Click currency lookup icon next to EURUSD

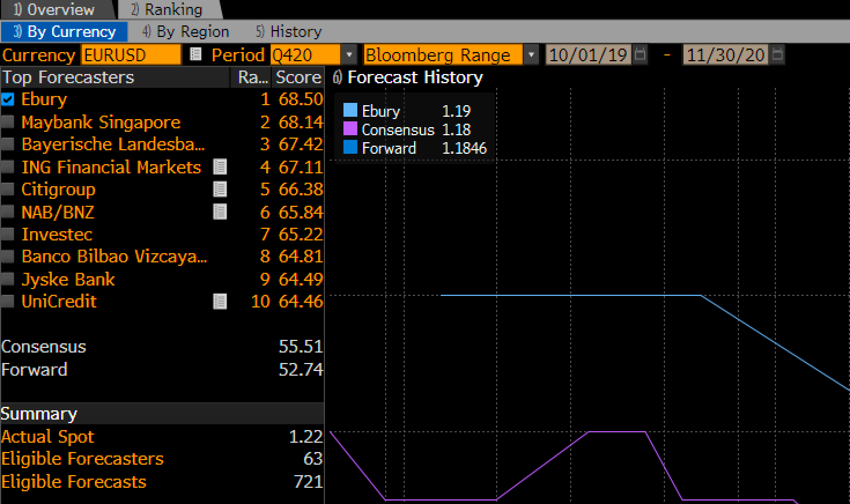click(x=195, y=55)
